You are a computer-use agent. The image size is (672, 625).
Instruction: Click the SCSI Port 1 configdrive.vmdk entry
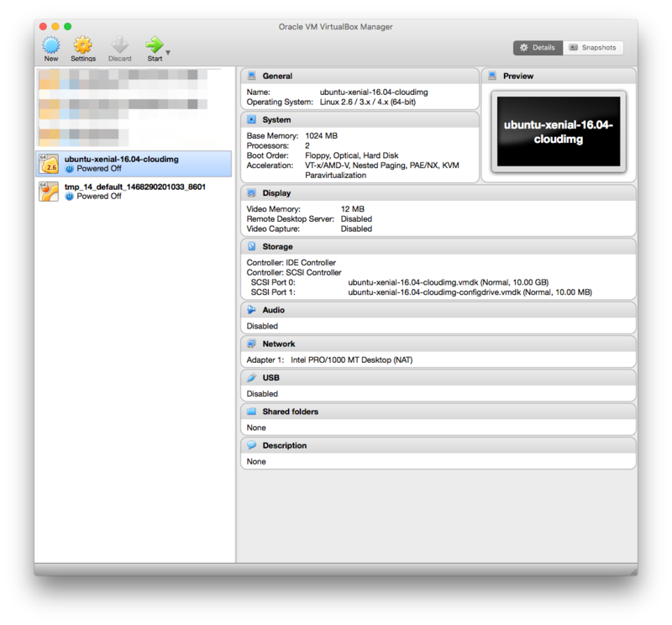(x=470, y=292)
